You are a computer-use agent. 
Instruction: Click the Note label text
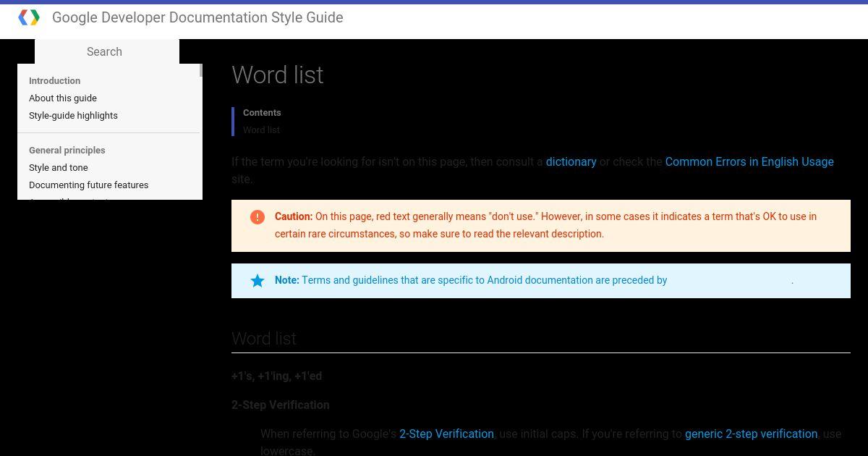coord(287,280)
